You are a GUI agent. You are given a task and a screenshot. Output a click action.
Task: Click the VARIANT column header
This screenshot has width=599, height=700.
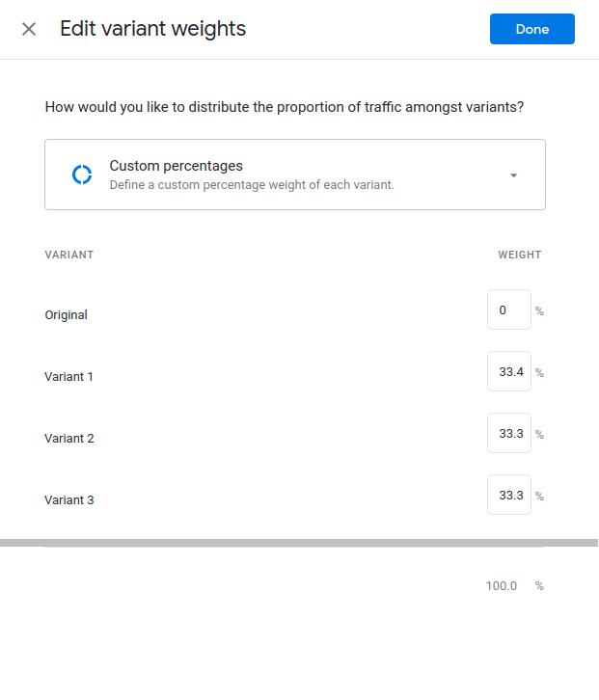[68, 256]
